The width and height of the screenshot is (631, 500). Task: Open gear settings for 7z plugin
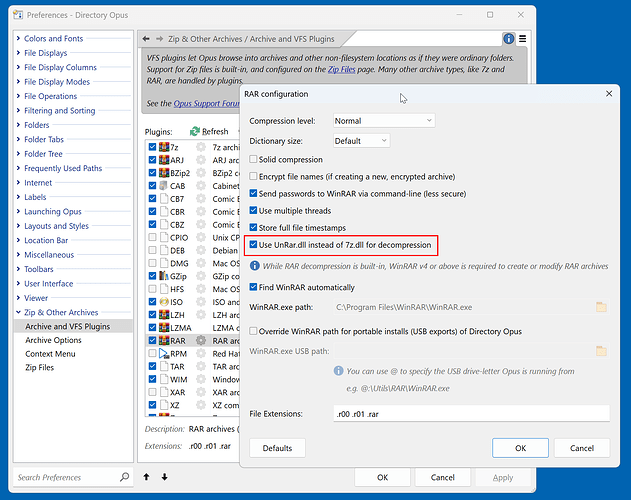pos(201,147)
